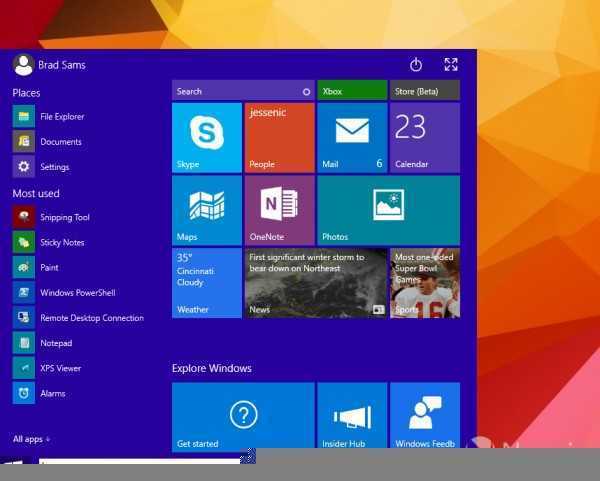Click the Most used heading
Image resolution: width=600 pixels, height=481 pixels.
[36, 193]
